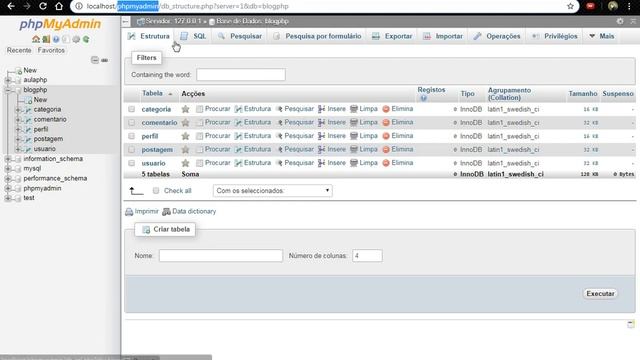
Task: Reload the browser page
Action: coord(42,6)
